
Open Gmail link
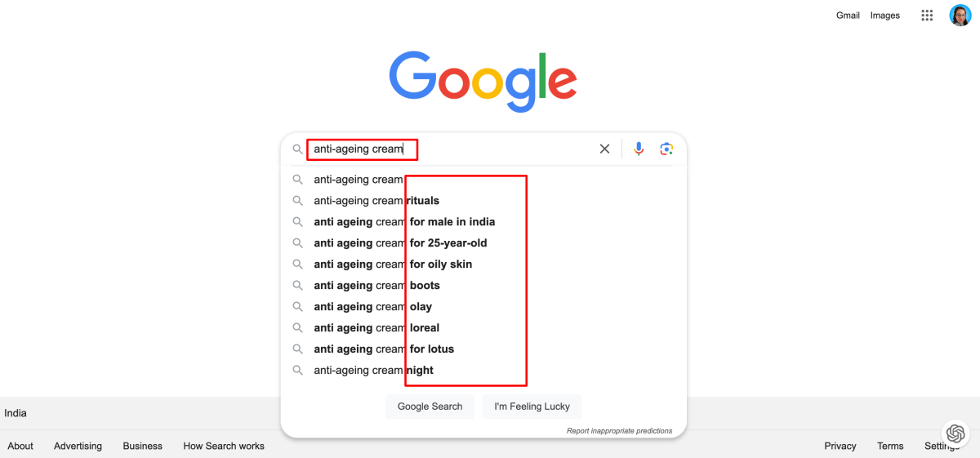848,16
